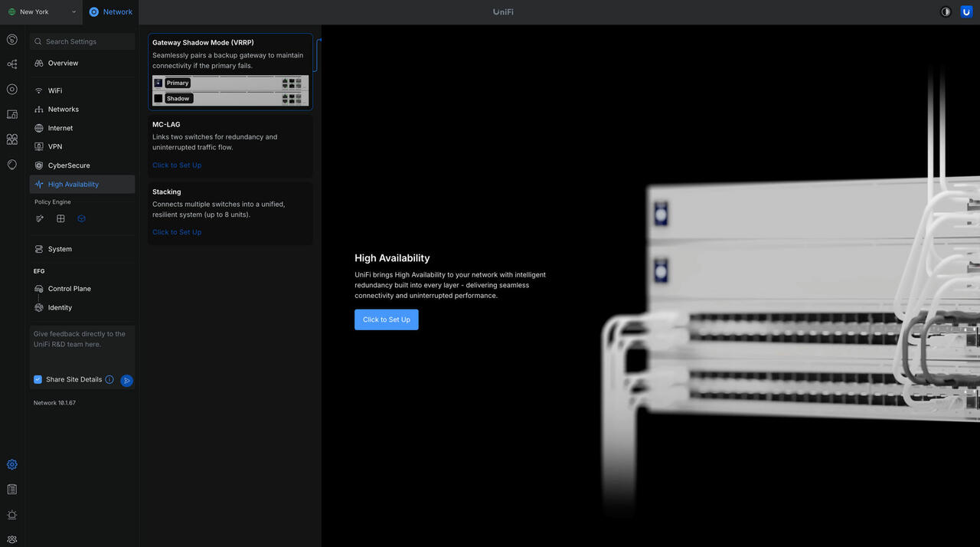Toggle the light/dark theme button
Screen dimensions: 980x547
pyautogui.click(x=946, y=11)
